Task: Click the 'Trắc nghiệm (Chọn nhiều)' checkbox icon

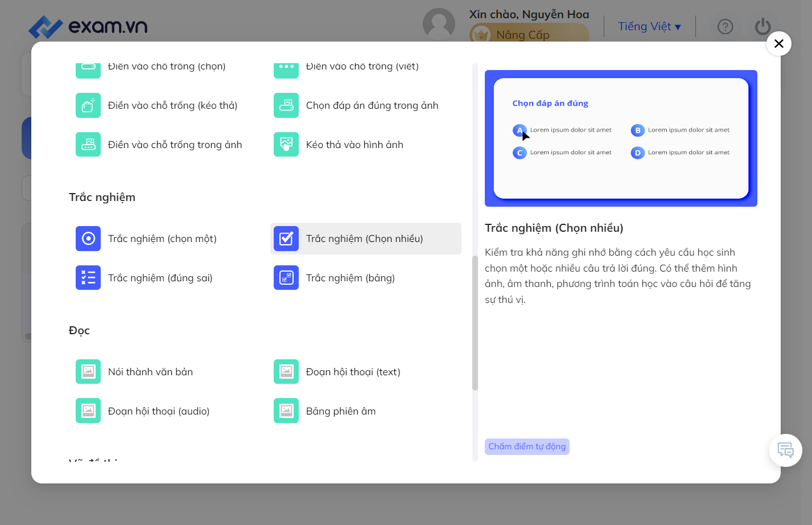Action: pos(286,239)
